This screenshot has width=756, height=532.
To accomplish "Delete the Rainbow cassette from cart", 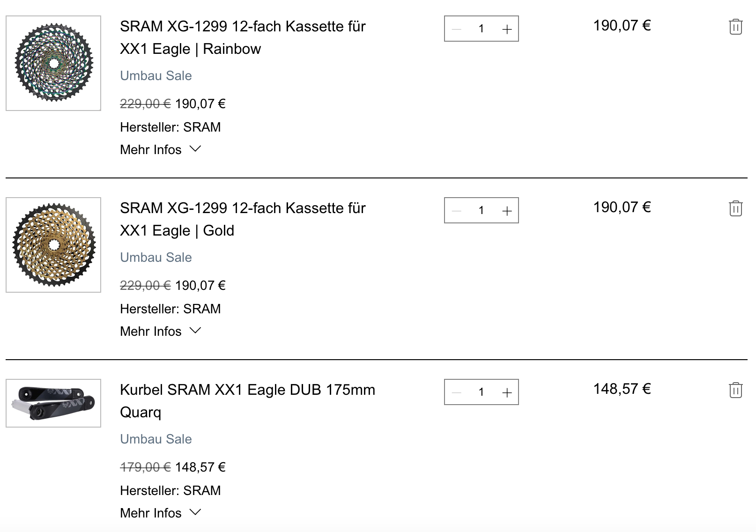I will coord(735,27).
